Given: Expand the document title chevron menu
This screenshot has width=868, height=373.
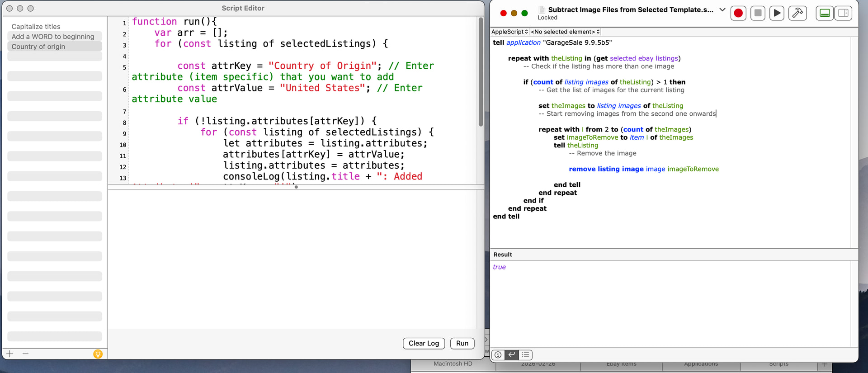Looking at the screenshot, I should coord(722,9).
